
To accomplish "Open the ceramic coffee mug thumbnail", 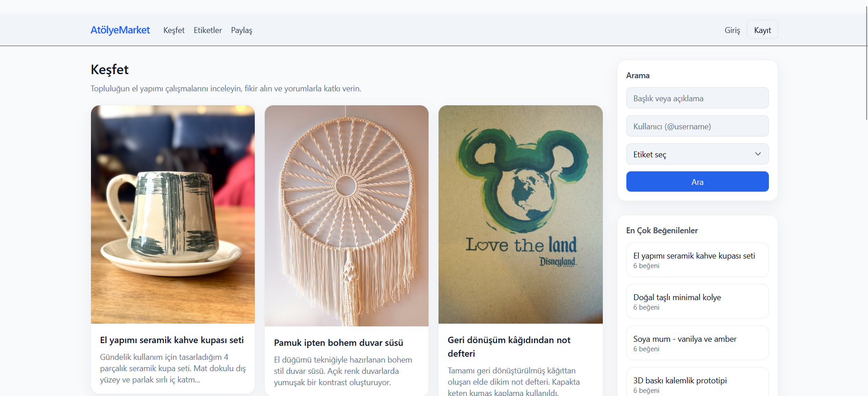I will tap(173, 214).
